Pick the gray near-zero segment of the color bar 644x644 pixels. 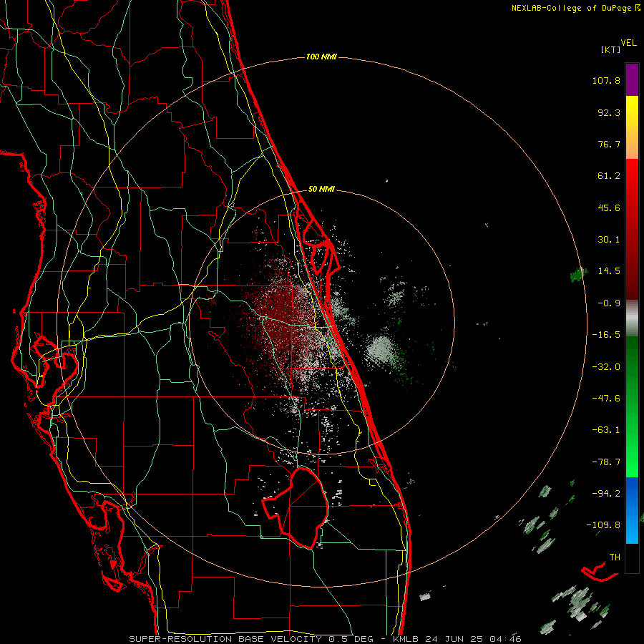[632, 318]
